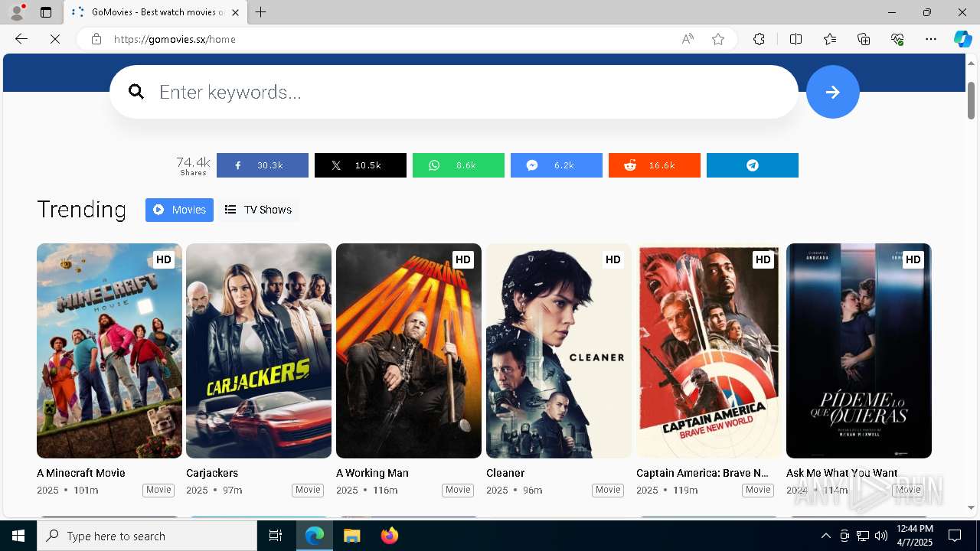Open Favorites list in toolbar
The image size is (980, 551).
830,39
